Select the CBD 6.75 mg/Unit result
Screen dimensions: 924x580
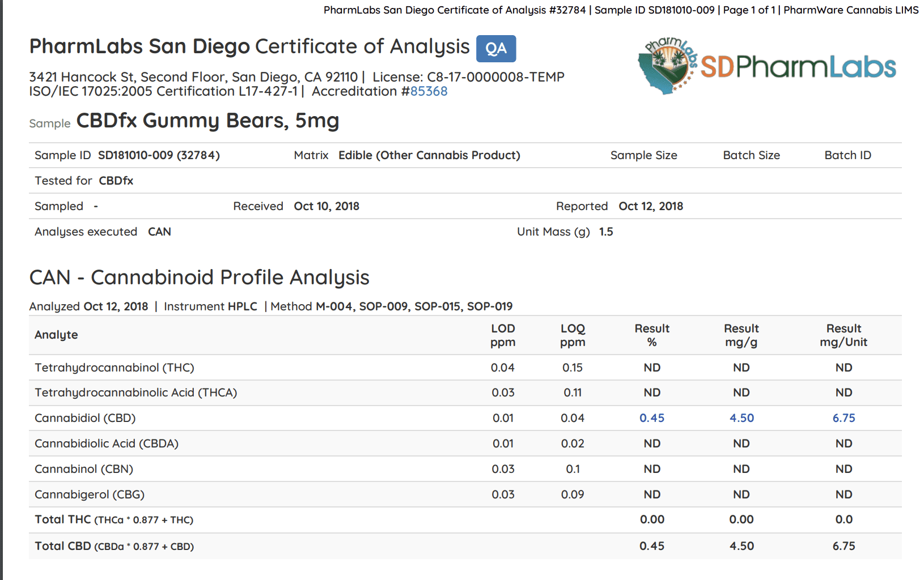pos(844,418)
